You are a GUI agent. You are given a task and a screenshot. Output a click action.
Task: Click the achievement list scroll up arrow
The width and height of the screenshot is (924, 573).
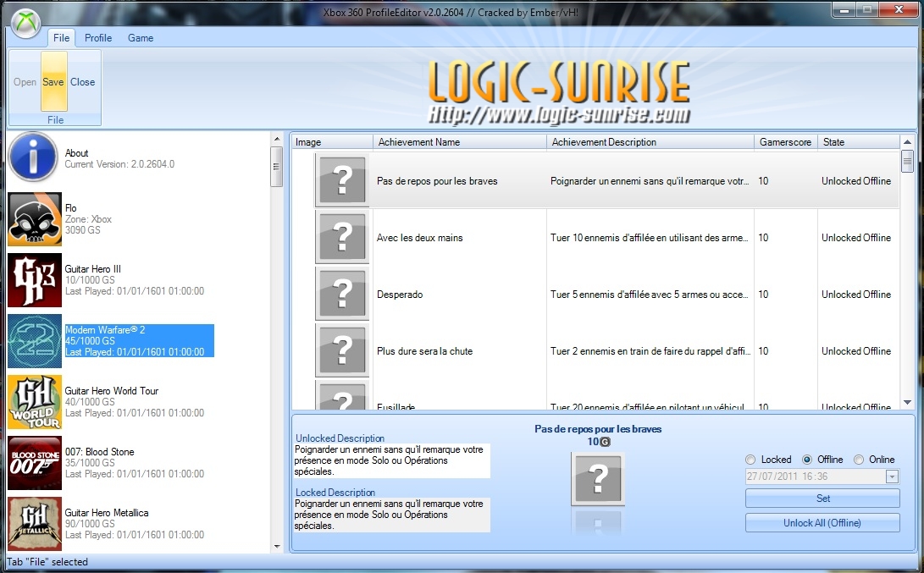[x=908, y=142]
